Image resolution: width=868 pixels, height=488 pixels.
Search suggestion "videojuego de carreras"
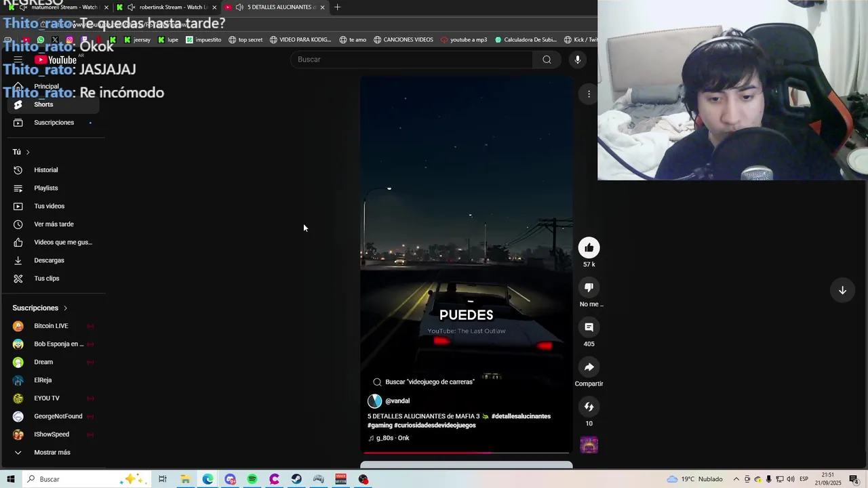point(424,382)
